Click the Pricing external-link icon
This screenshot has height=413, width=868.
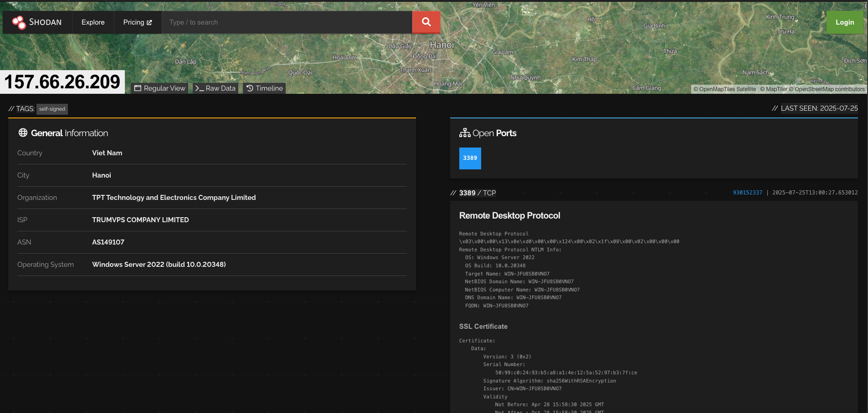pos(149,22)
